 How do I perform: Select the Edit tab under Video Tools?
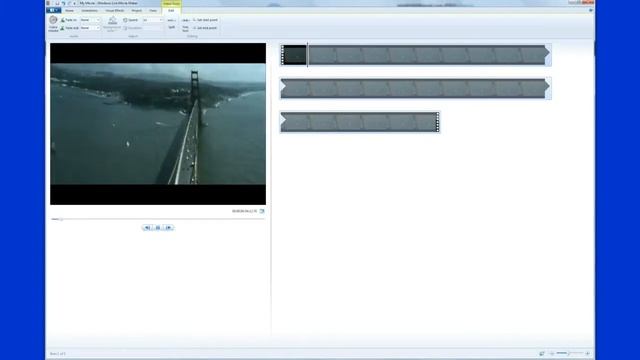tap(171, 11)
